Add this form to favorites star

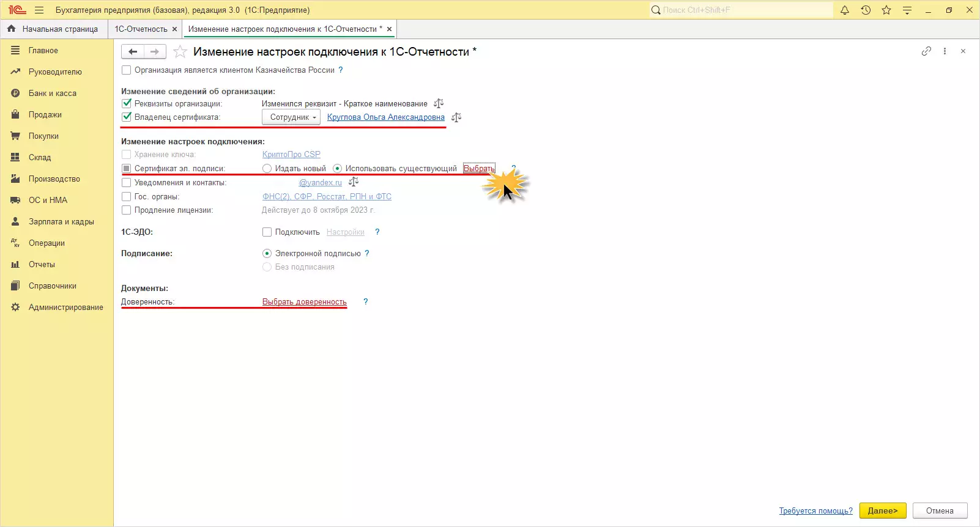tap(180, 52)
